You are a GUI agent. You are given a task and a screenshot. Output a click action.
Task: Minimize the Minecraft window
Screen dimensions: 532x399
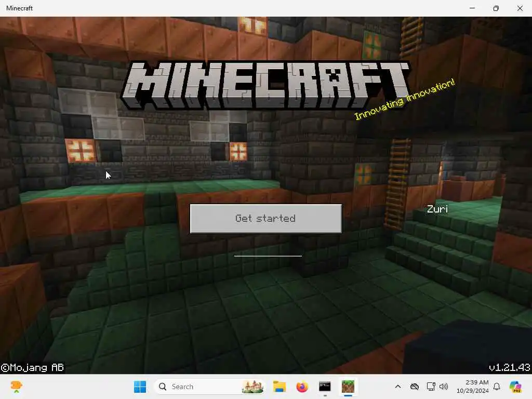(x=472, y=8)
